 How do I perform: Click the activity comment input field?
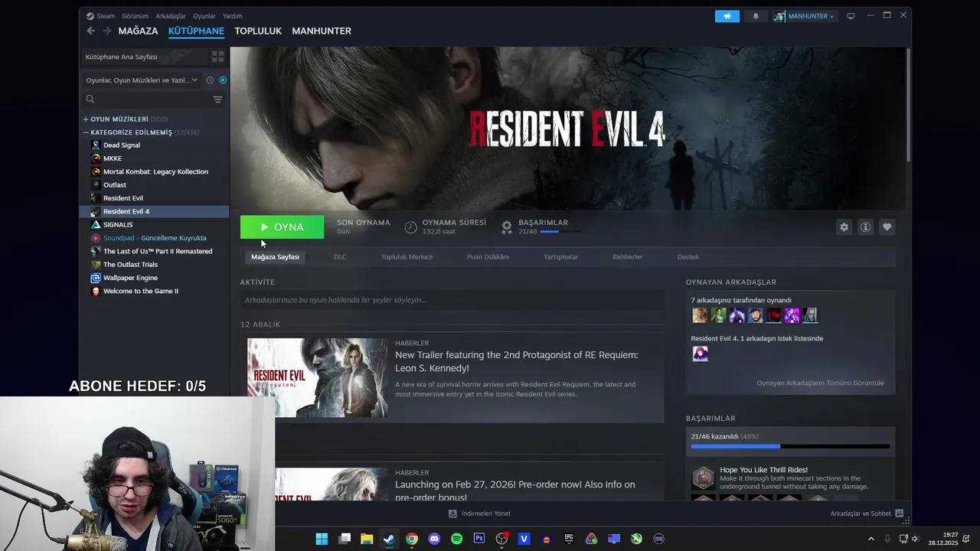click(x=452, y=300)
